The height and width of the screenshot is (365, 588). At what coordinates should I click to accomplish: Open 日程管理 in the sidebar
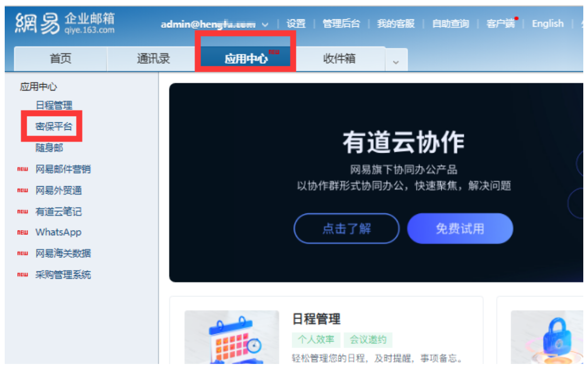pos(54,105)
